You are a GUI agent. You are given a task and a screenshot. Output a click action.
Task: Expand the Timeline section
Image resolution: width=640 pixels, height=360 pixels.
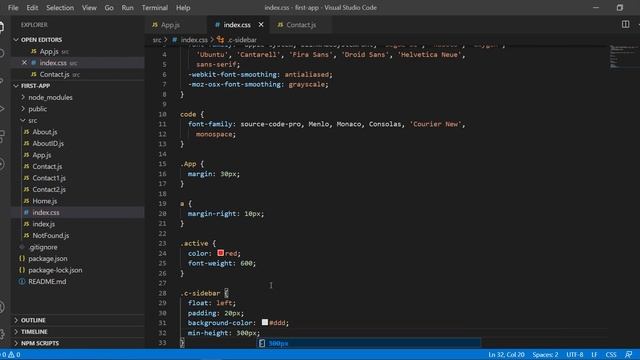pos(34,332)
